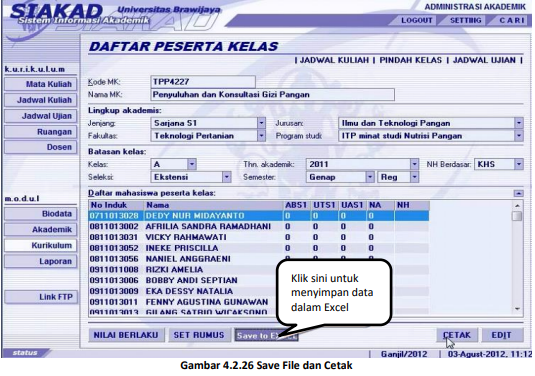
Task: Expand the Jurusan dropdown
Action: point(519,123)
